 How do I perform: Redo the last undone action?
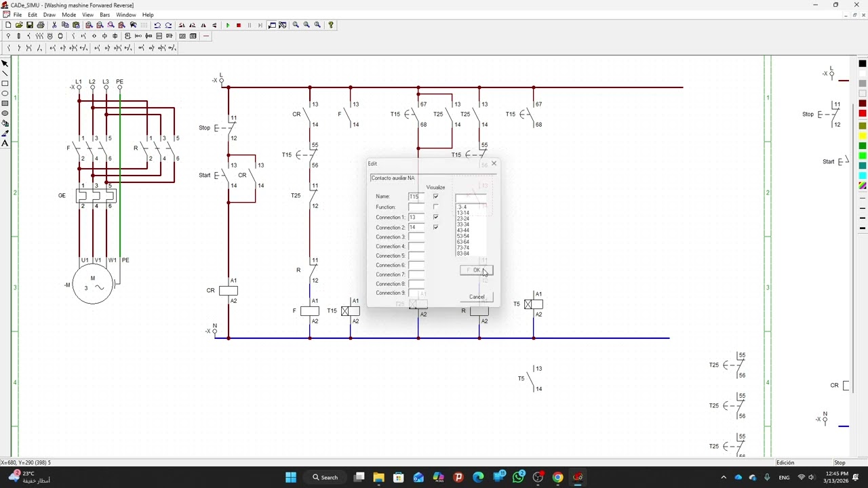[x=168, y=25]
